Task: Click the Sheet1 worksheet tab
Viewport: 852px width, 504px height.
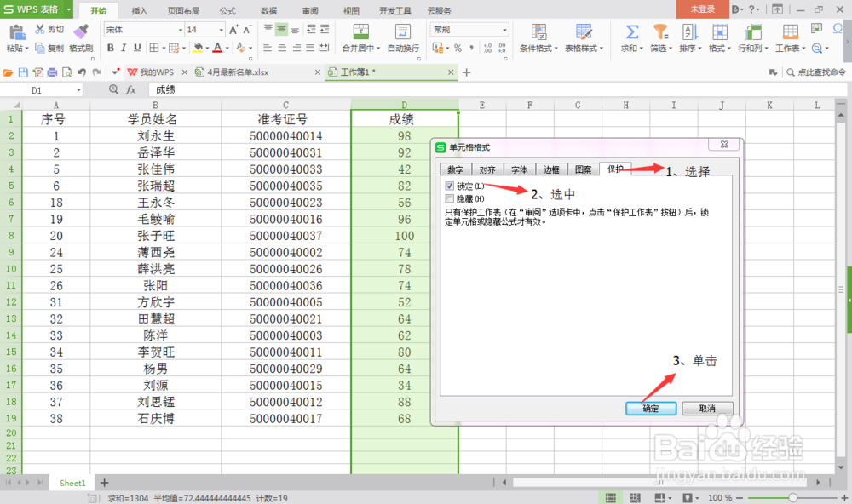Action: (72, 483)
